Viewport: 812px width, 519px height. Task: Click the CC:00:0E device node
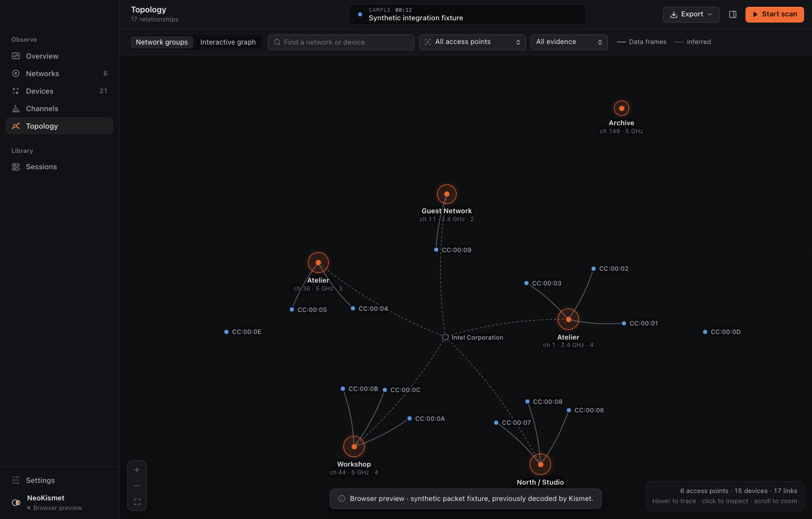coord(227,332)
